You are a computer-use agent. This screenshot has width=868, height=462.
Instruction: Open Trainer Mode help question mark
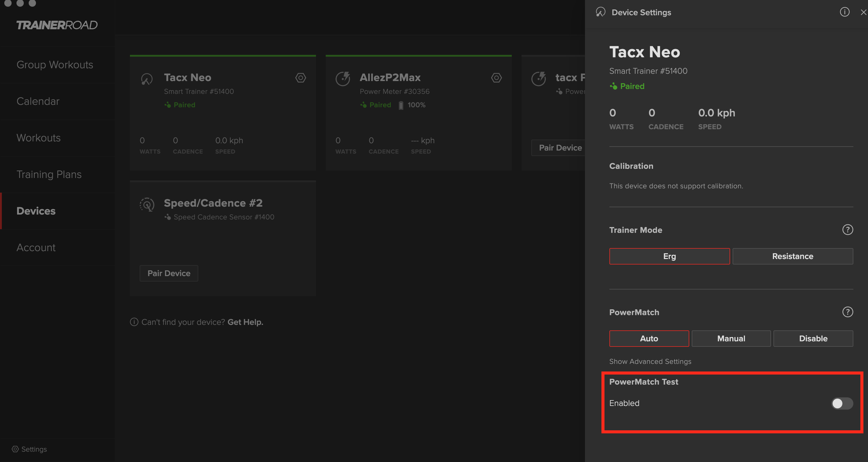point(848,230)
